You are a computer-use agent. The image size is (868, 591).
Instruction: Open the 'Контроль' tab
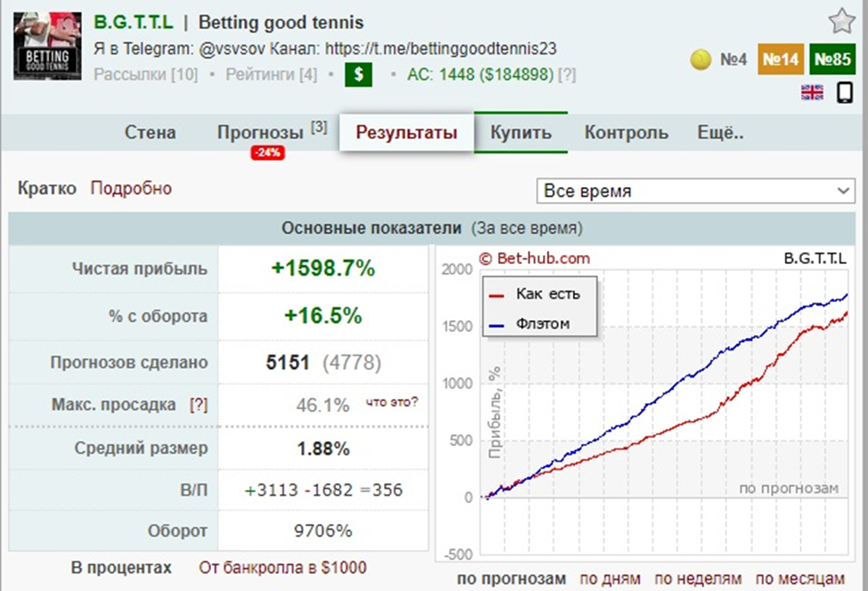(x=626, y=133)
